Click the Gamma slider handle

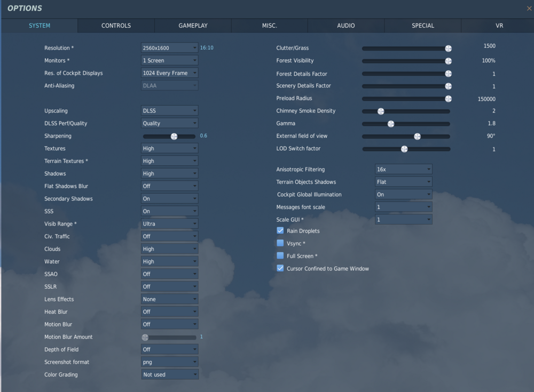(x=391, y=123)
